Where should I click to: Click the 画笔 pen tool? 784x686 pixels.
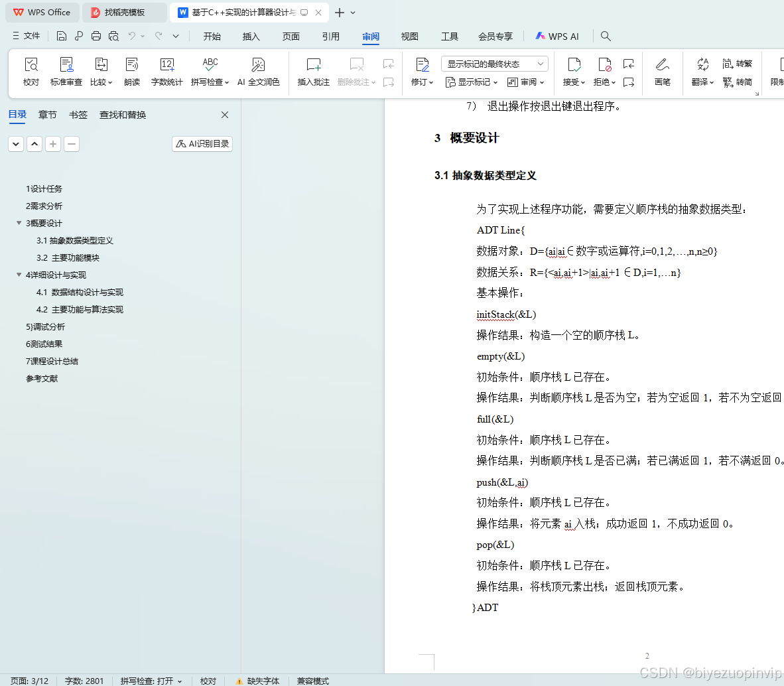663,72
